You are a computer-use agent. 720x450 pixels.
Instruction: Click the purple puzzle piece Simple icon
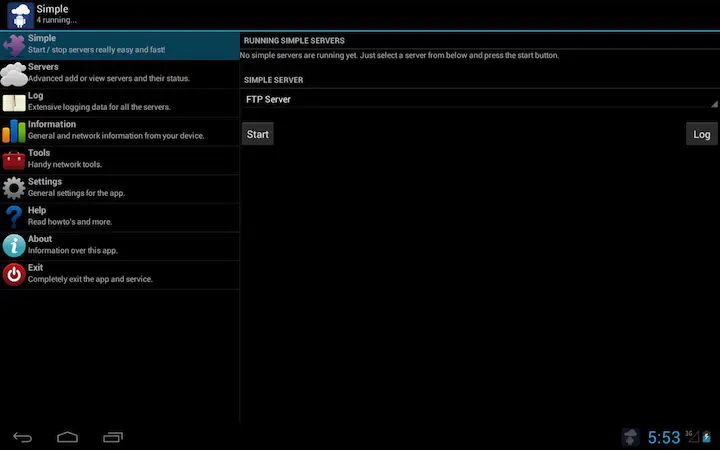click(14, 45)
